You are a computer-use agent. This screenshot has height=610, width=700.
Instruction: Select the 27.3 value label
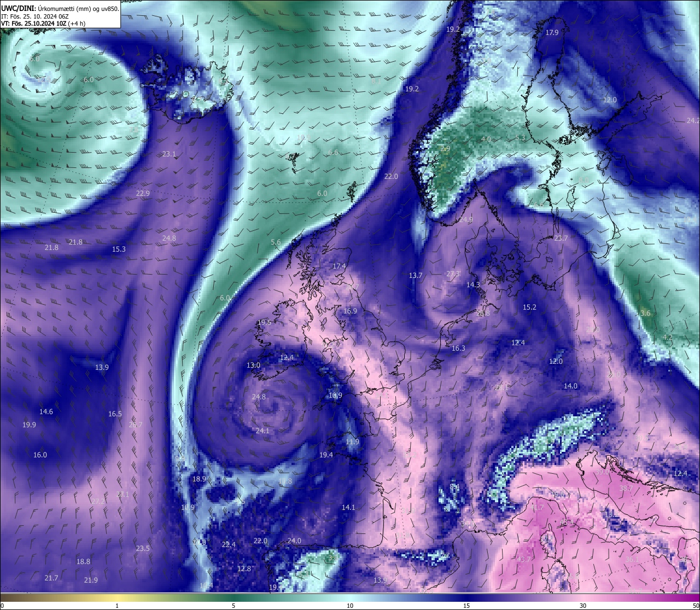click(453, 274)
